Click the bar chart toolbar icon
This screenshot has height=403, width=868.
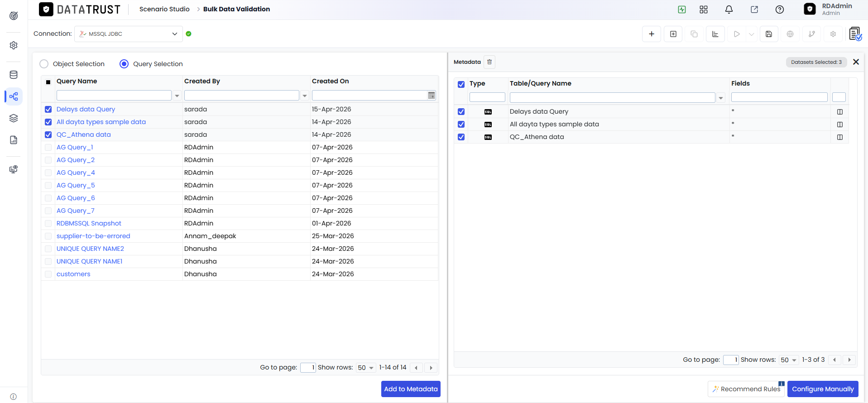click(x=715, y=34)
